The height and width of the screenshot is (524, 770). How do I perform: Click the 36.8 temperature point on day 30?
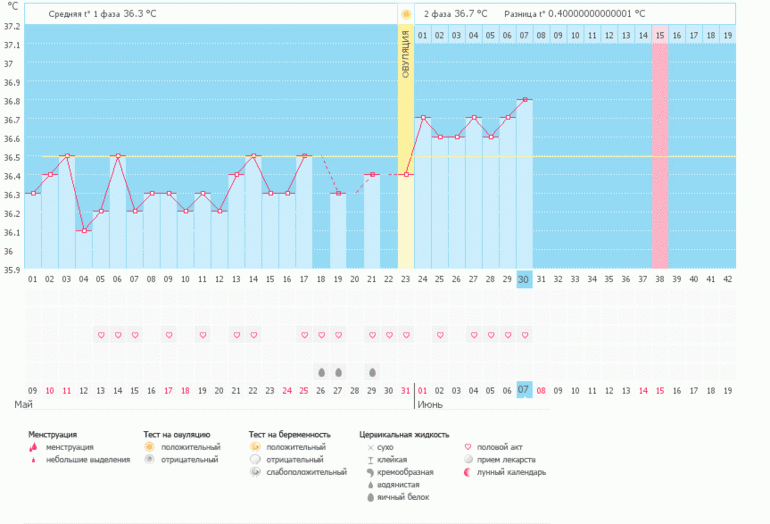(525, 100)
